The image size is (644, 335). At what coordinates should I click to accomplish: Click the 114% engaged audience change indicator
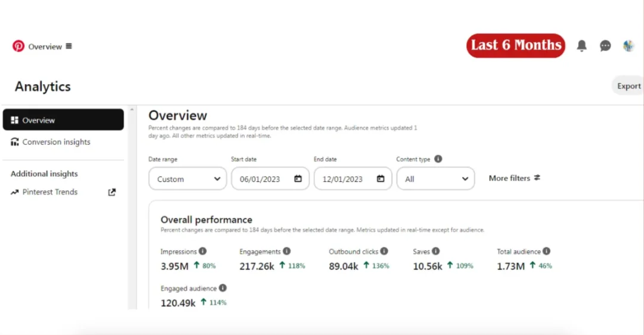click(213, 303)
